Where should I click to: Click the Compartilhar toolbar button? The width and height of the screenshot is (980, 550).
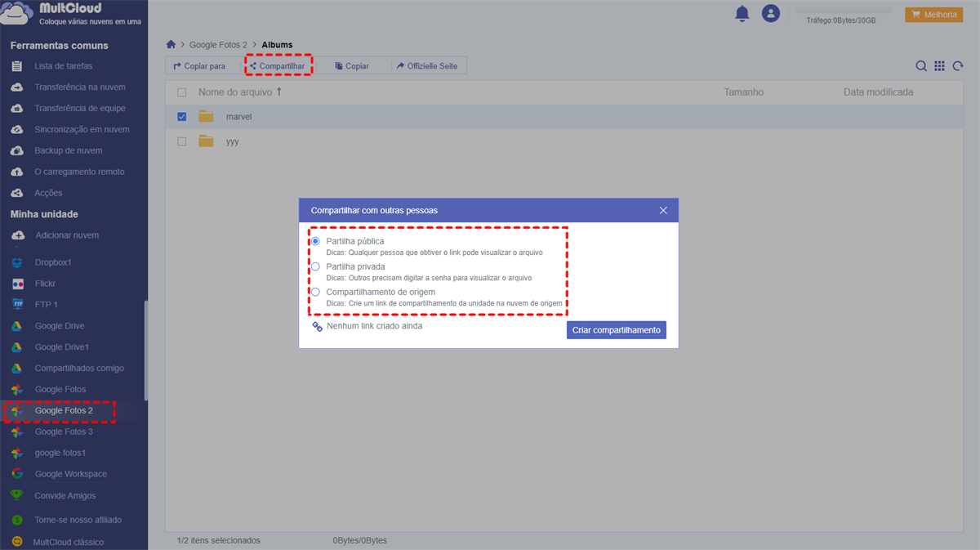point(278,66)
